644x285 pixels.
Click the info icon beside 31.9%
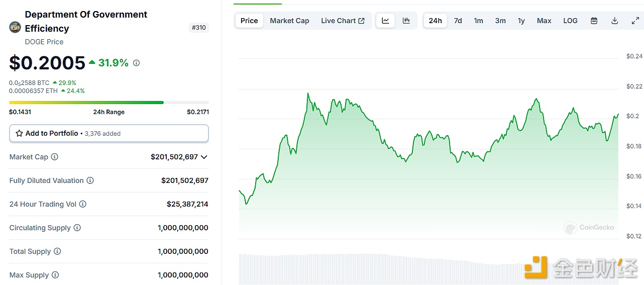(x=136, y=63)
